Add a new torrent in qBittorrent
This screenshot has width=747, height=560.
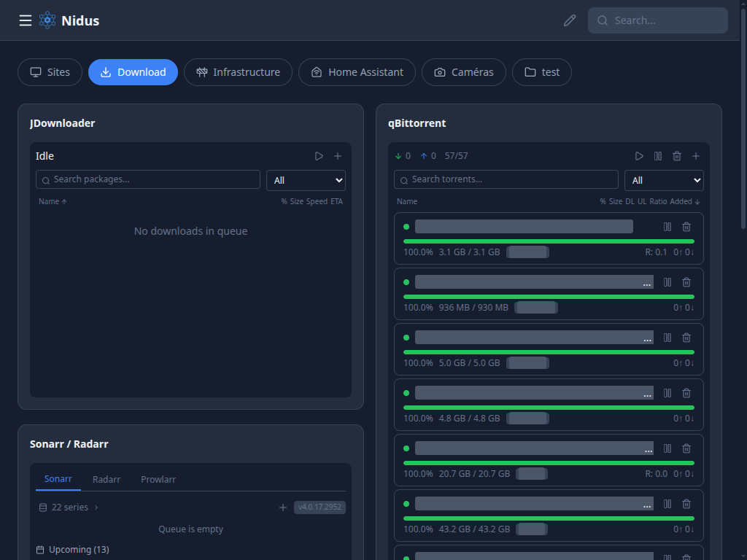pos(696,156)
